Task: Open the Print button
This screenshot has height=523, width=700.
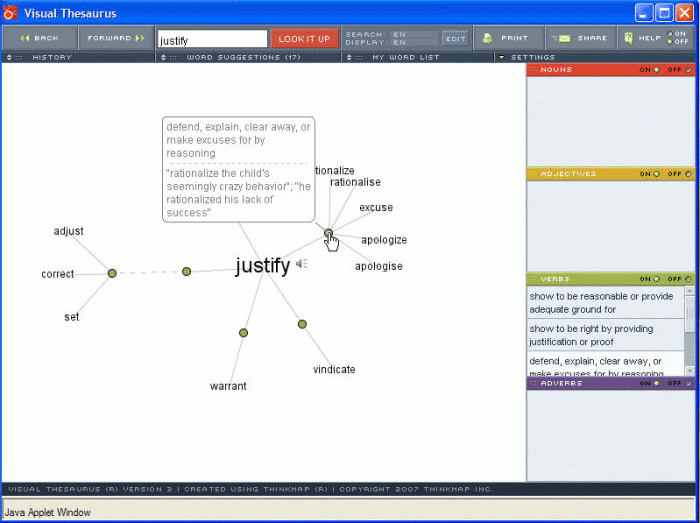Action: point(508,38)
